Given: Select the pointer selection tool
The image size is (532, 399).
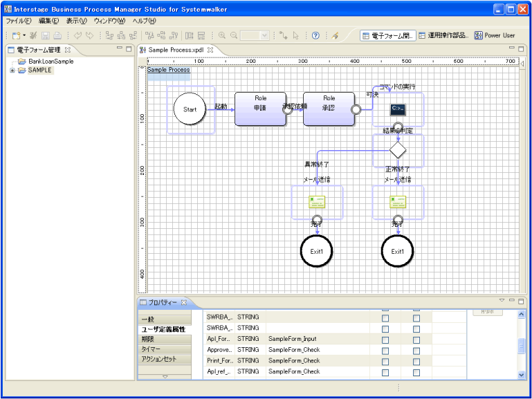Looking at the screenshot, I should point(296,35).
